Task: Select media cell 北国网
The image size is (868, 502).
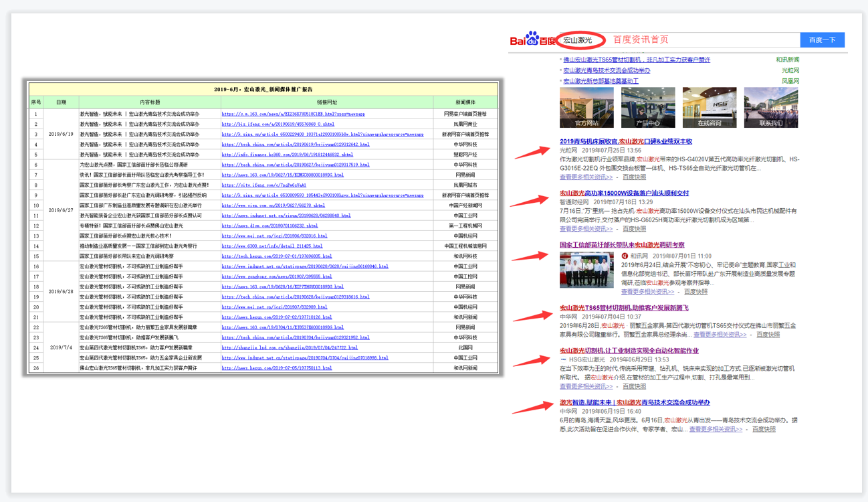Action: pyautogui.click(x=465, y=347)
